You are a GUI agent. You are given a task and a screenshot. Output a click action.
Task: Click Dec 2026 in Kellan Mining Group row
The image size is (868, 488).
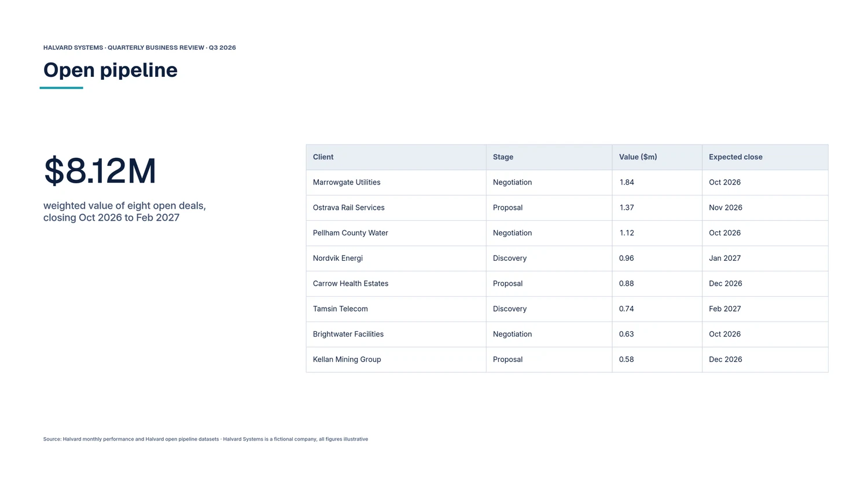pyautogui.click(x=765, y=360)
